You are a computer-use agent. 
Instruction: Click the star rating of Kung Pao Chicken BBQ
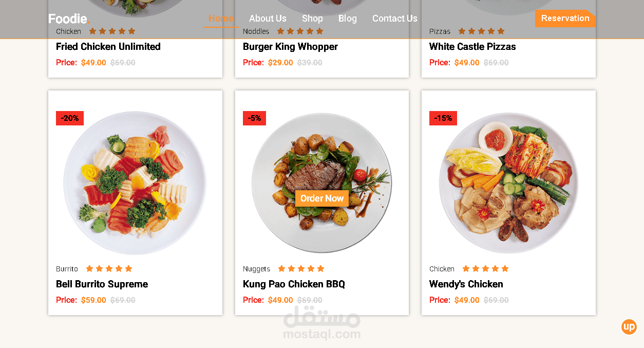(x=301, y=268)
